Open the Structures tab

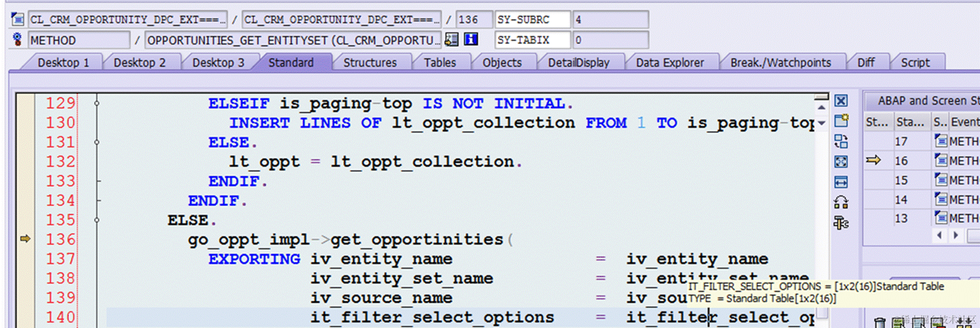370,63
